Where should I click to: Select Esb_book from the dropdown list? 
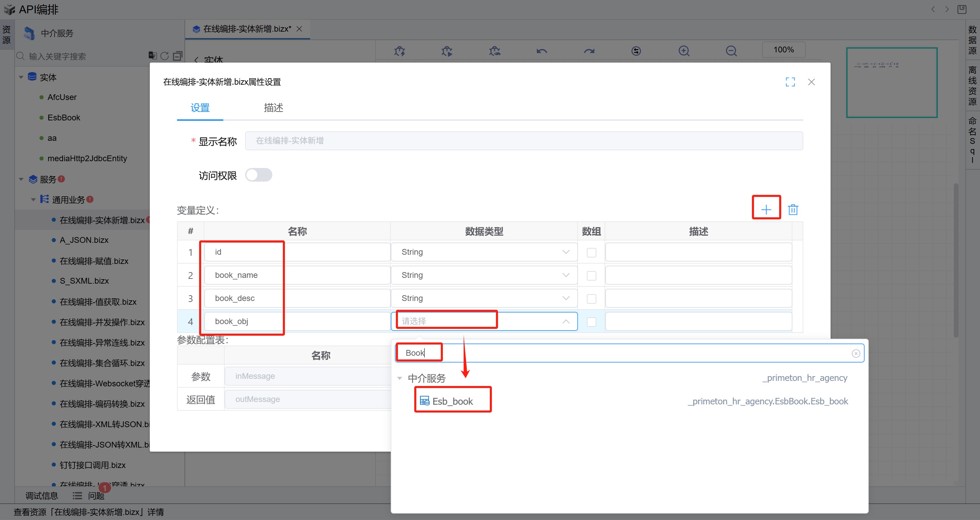click(x=452, y=401)
